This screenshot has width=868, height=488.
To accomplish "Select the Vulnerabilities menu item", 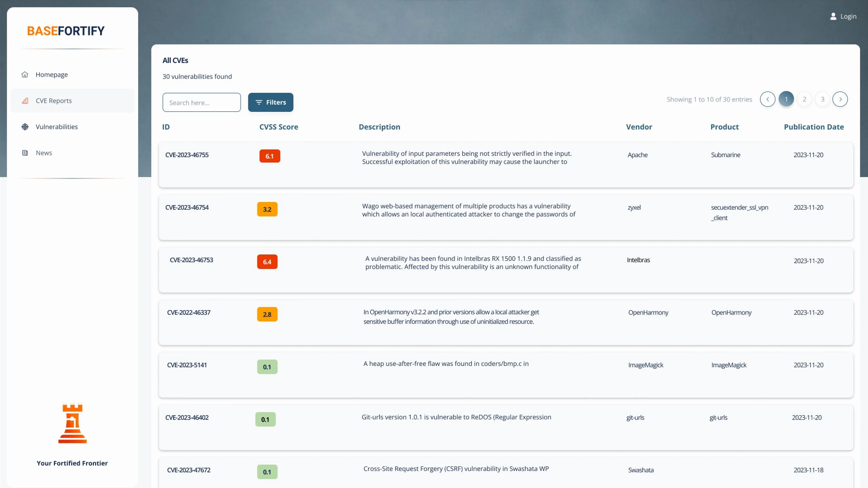I will pos(57,126).
